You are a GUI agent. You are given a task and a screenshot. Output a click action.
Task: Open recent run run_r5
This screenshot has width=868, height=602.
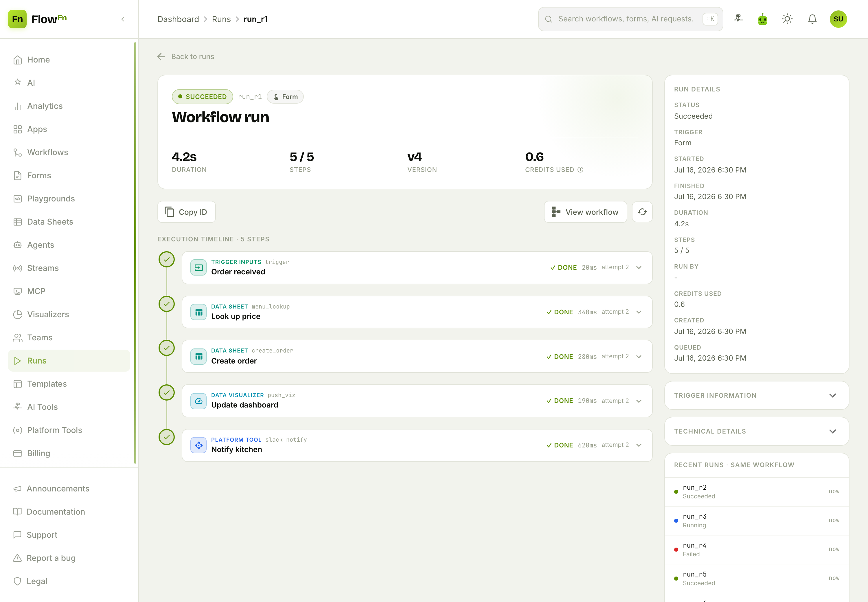[756, 578]
